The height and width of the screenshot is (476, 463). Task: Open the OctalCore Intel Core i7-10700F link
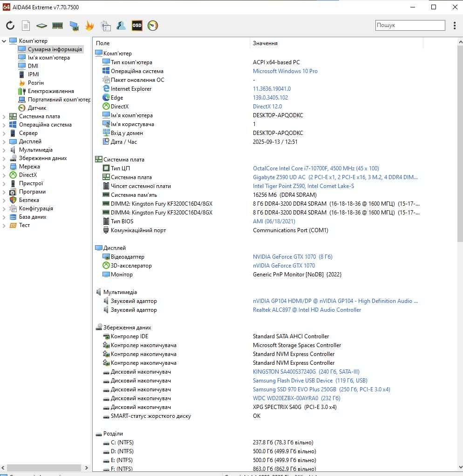click(x=316, y=168)
